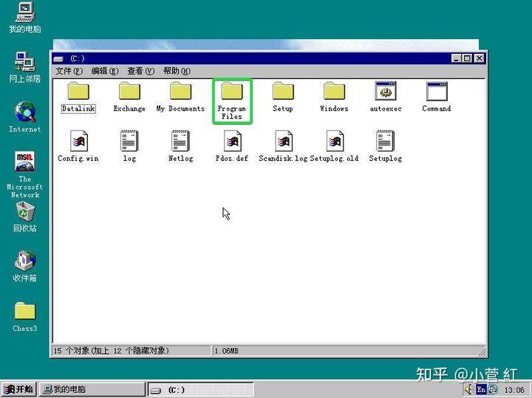Click the (C:) taskbar button

coord(201,390)
